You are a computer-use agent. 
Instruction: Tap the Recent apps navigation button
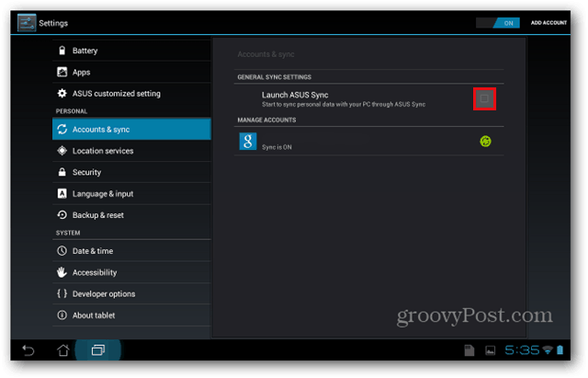point(98,350)
